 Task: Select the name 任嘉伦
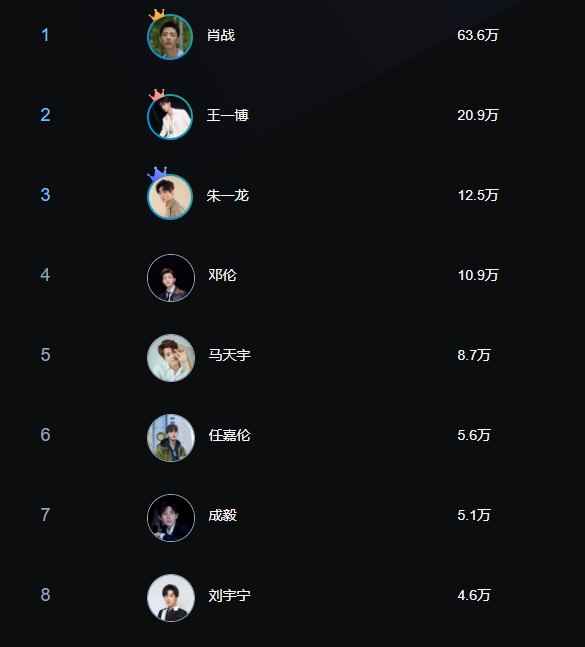[229, 435]
